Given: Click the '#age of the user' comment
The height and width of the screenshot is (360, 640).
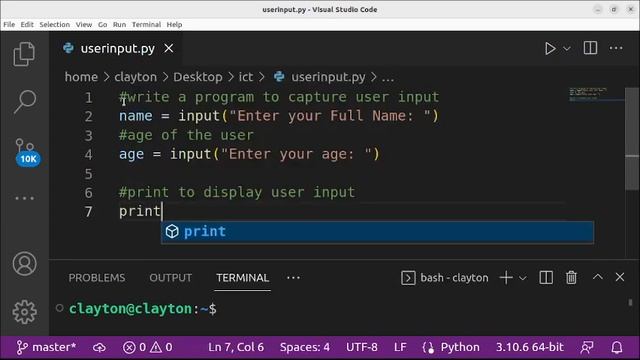Looking at the screenshot, I should coord(186,135).
